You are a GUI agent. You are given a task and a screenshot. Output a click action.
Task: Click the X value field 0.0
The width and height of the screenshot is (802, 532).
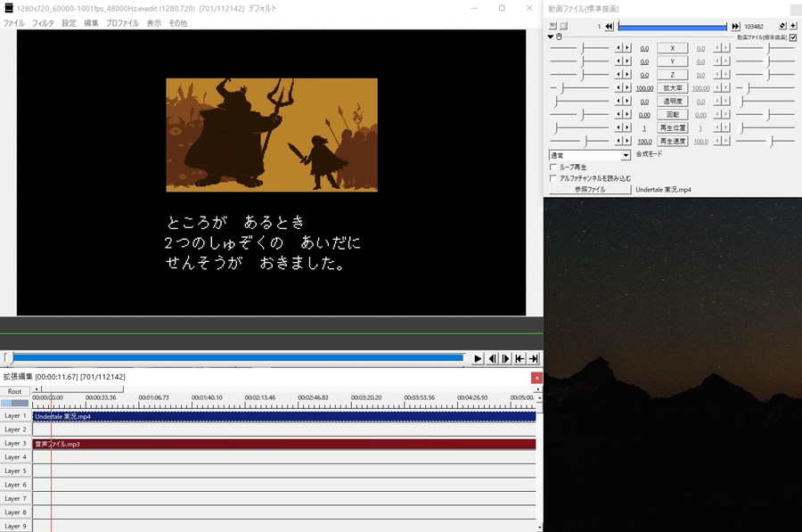click(x=644, y=49)
